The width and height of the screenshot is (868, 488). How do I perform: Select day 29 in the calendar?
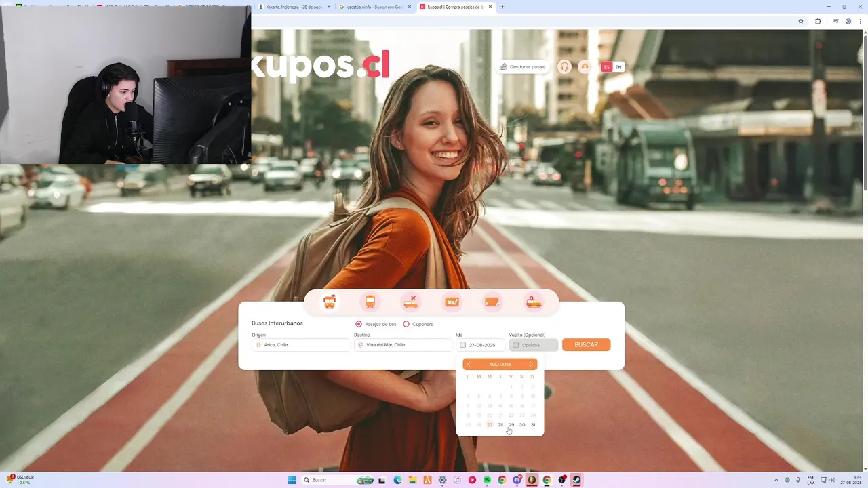point(511,425)
